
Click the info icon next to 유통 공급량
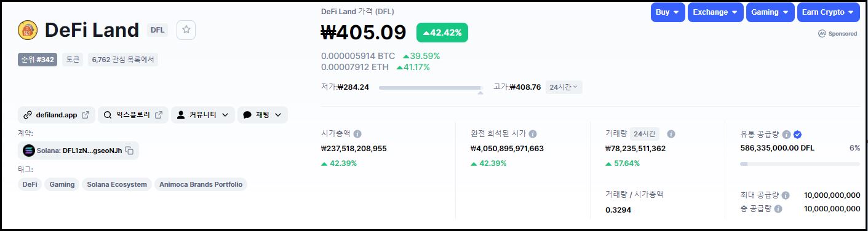point(786,134)
